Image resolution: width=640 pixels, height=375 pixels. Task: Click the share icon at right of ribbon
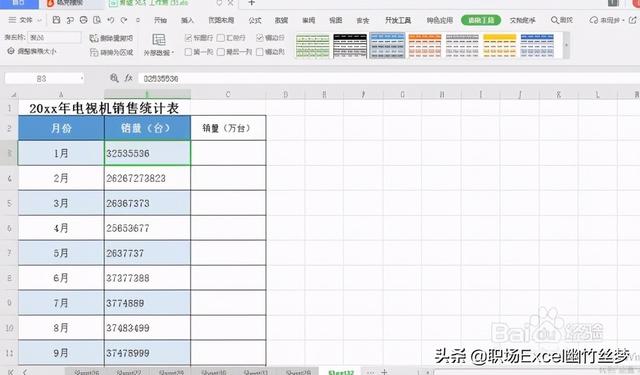[633, 20]
